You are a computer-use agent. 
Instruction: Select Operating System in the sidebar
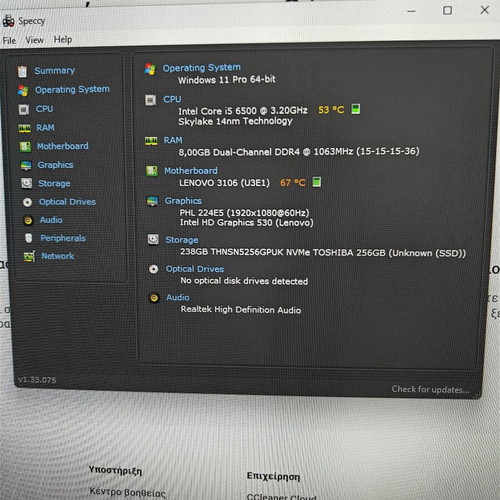coord(72,89)
